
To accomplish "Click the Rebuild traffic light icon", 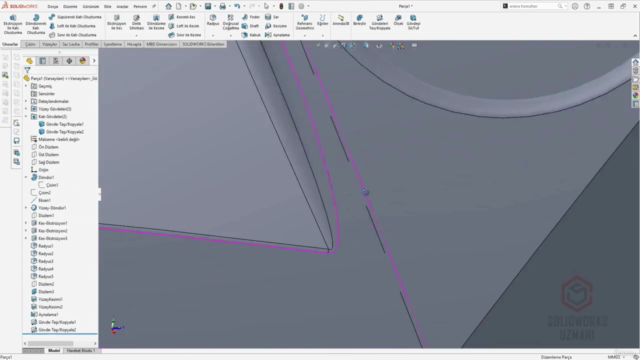I will (x=281, y=6).
